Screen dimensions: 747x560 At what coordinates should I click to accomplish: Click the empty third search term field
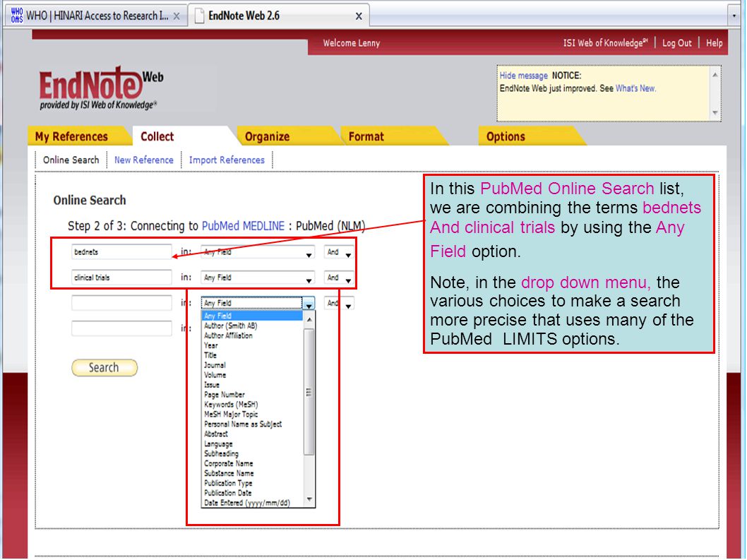(121, 303)
